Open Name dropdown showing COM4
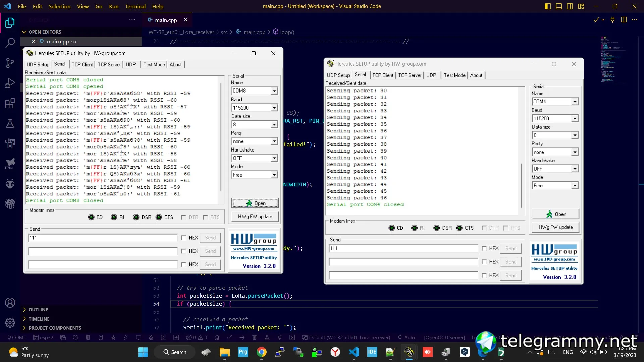This screenshot has width=644, height=362. pos(575,101)
